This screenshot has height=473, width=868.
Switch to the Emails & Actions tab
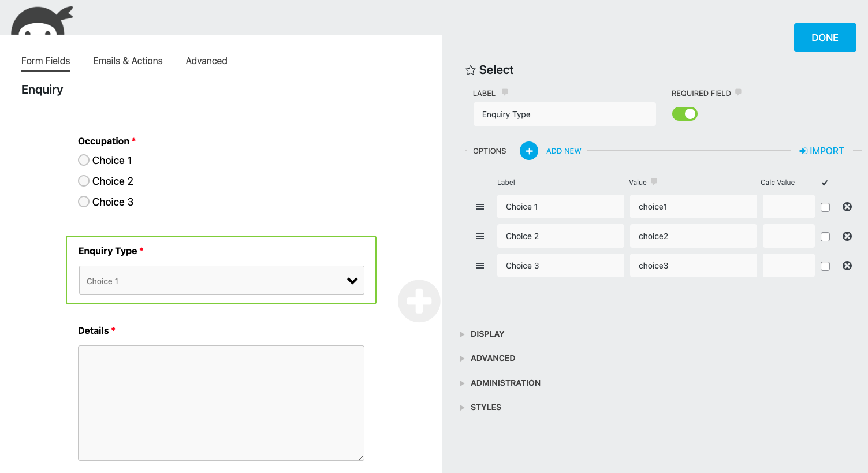[128, 61]
